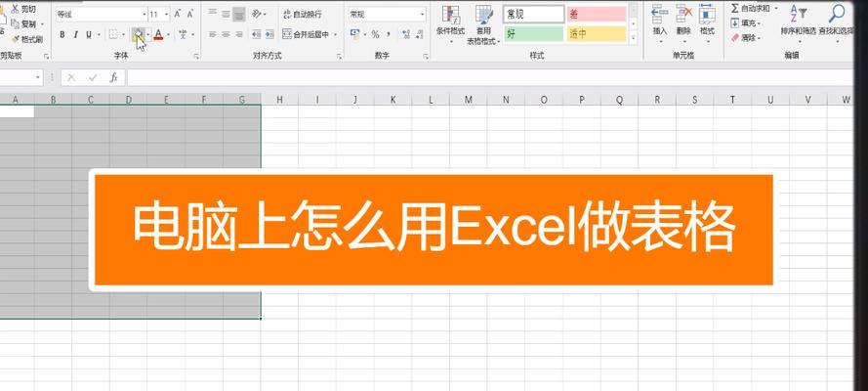The height and width of the screenshot is (391, 868).
Task: Click the Delete cells (删除) button
Action: pyautogui.click(x=683, y=22)
